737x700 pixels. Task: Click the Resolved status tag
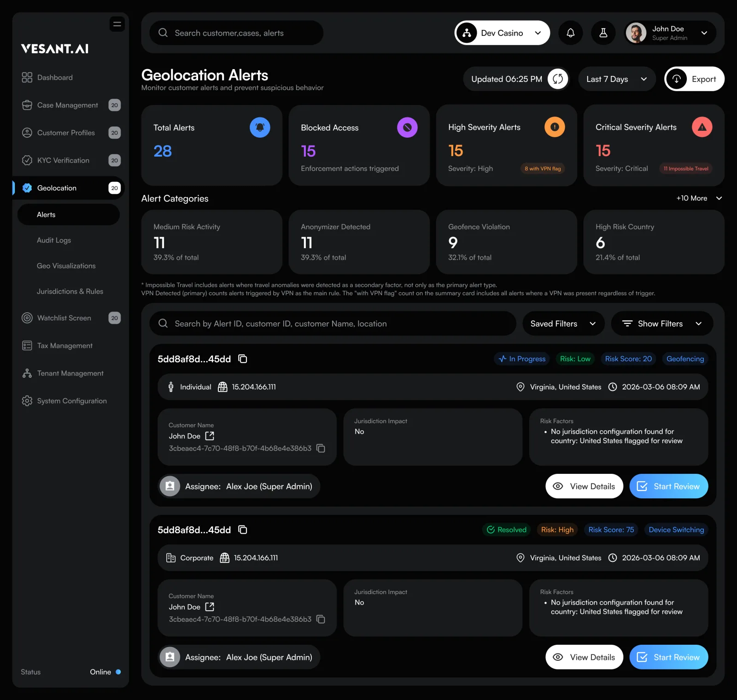tap(506, 530)
